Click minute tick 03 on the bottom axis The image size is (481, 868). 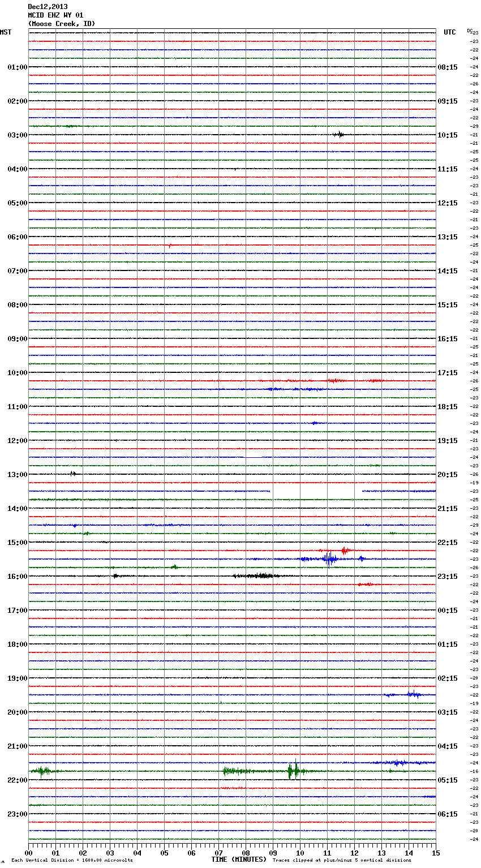point(110,853)
